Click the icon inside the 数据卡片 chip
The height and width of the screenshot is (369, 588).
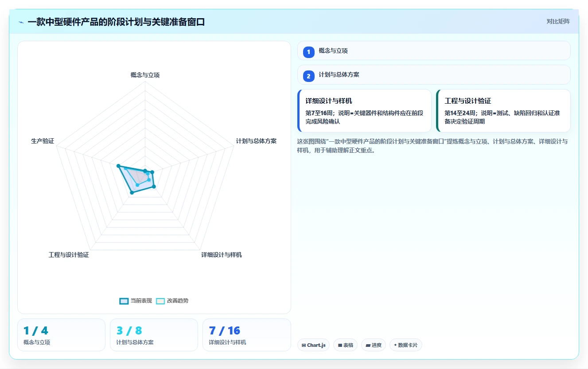(395, 345)
